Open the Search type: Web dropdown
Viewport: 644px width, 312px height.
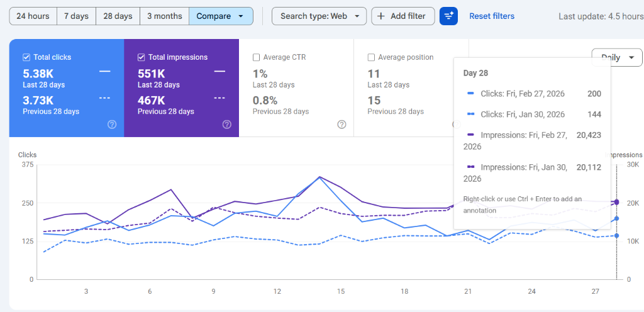319,16
